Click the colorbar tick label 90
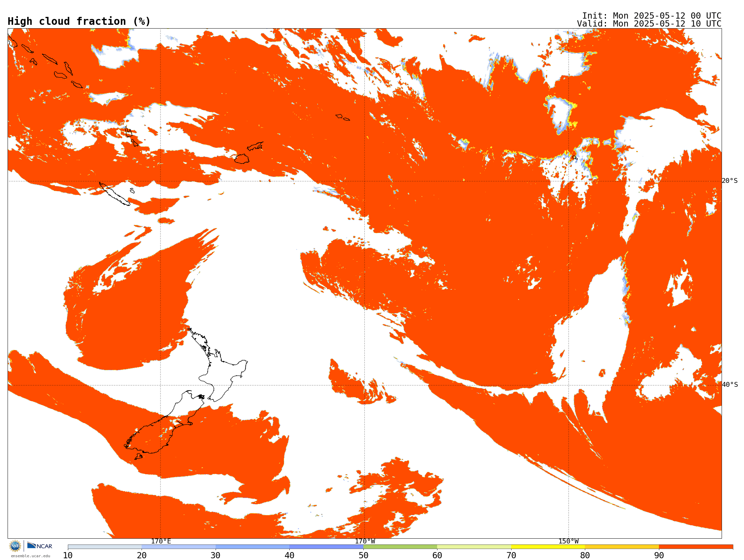This screenshot has height=560, width=744. pos(659,556)
